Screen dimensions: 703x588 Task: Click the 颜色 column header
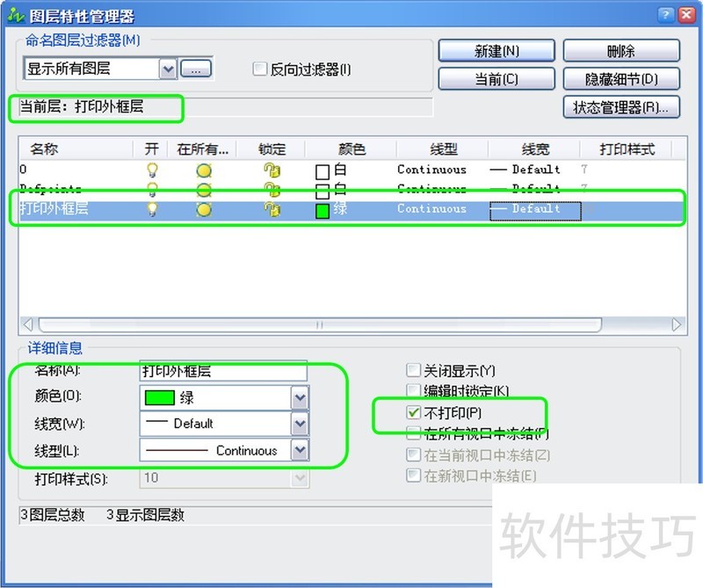pyautogui.click(x=351, y=149)
